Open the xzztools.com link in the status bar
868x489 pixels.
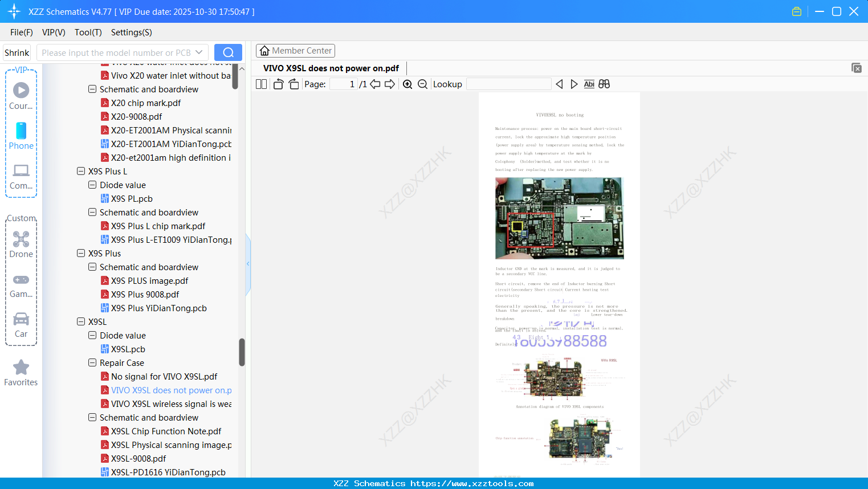click(x=472, y=483)
